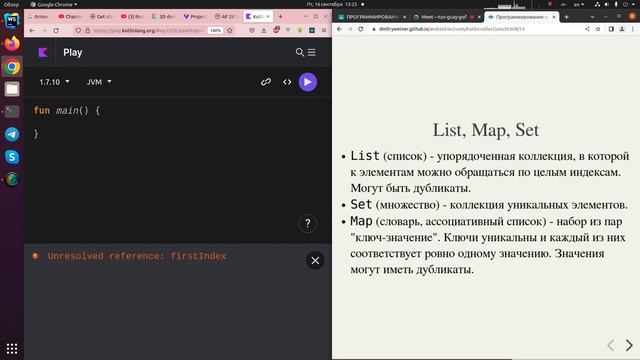Screen dimensions: 640x360
Task: Close the error output panel with X
Action: pos(315,260)
